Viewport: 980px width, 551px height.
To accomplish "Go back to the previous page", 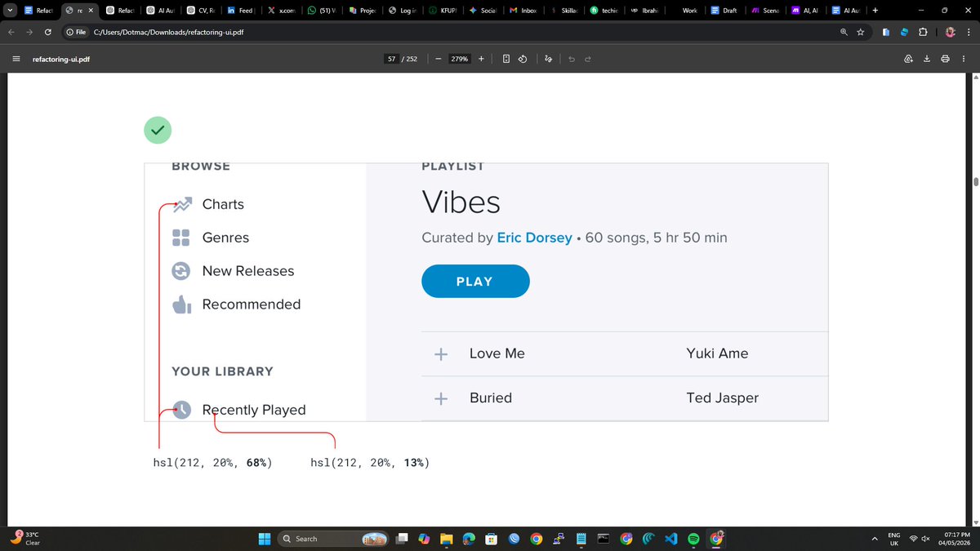I will tap(11, 32).
